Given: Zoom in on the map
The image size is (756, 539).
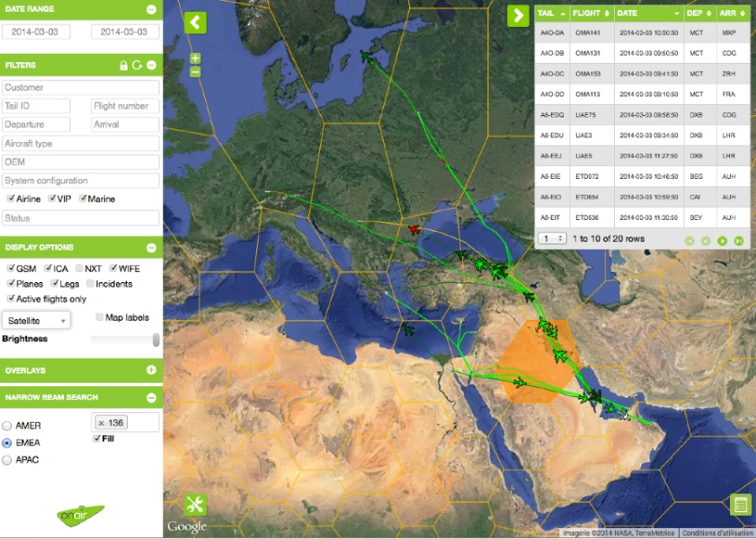Looking at the screenshot, I should (x=195, y=58).
